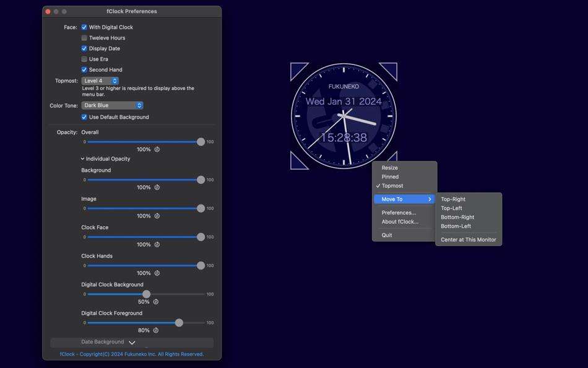Image resolution: width=588 pixels, height=368 pixels.
Task: Click the top-right corner handle of the clock
Action: click(x=390, y=70)
